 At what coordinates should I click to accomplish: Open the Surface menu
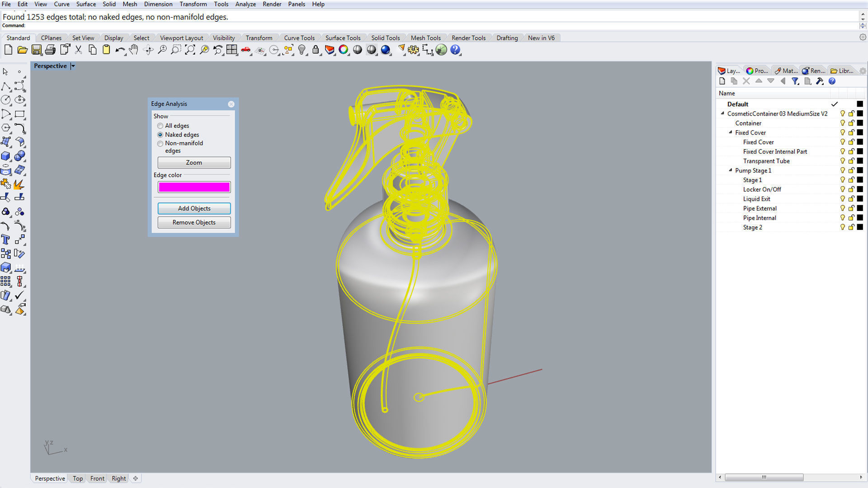[x=86, y=4]
